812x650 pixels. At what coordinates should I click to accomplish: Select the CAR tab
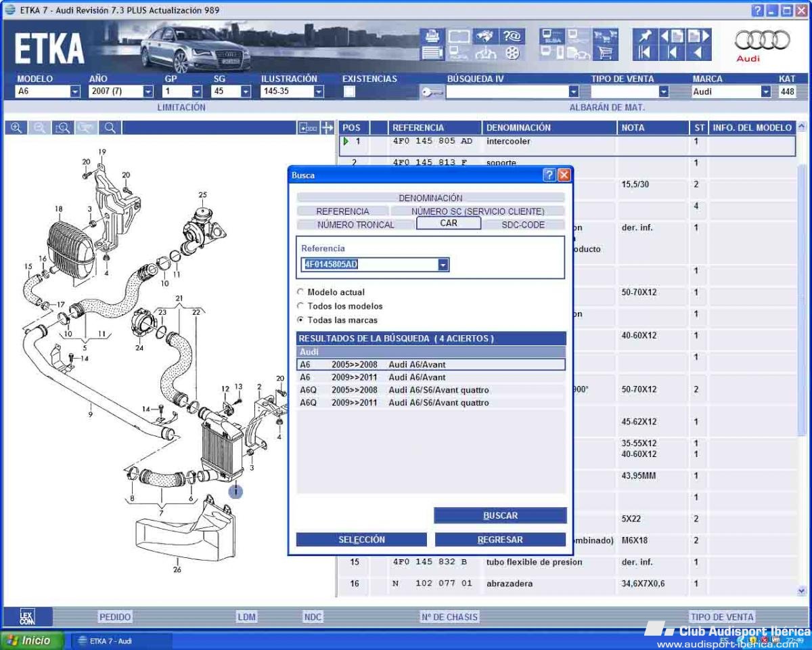pyautogui.click(x=449, y=223)
